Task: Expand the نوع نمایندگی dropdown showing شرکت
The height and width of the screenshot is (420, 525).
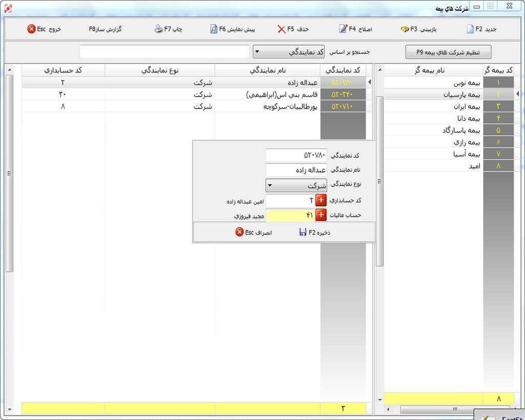Action: click(296, 185)
